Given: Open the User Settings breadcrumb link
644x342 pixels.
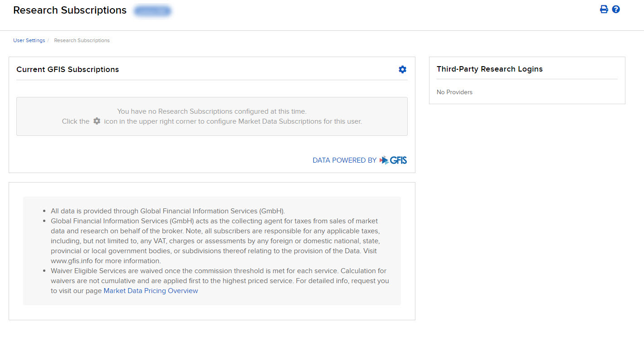Looking at the screenshot, I should 29,40.
